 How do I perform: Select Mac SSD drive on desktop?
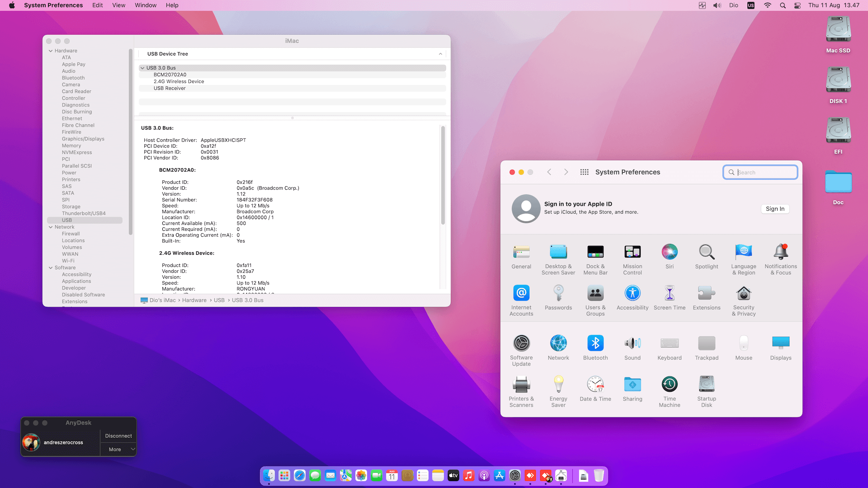[838, 35]
